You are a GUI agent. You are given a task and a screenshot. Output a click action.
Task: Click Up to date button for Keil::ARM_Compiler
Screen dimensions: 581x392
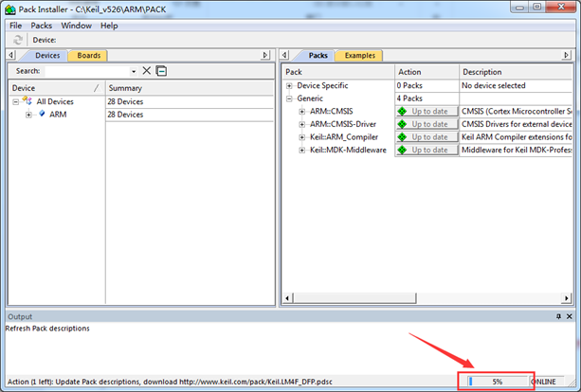[x=427, y=137]
